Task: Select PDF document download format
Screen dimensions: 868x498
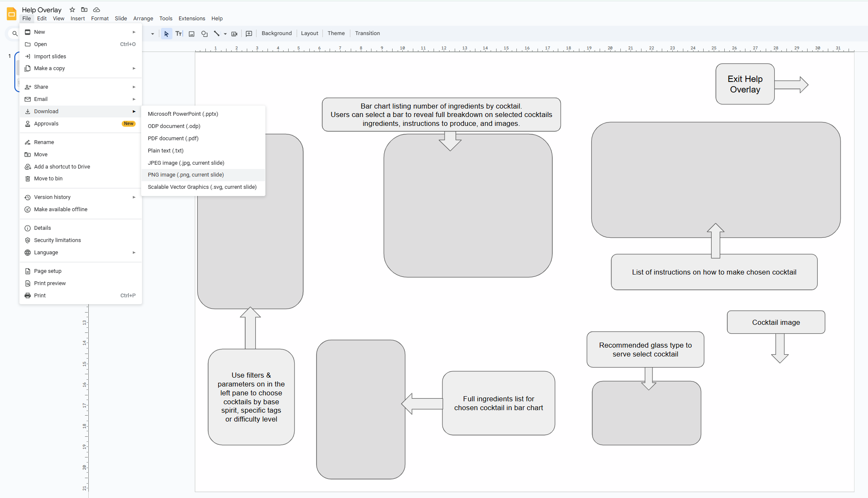Action: (x=173, y=139)
